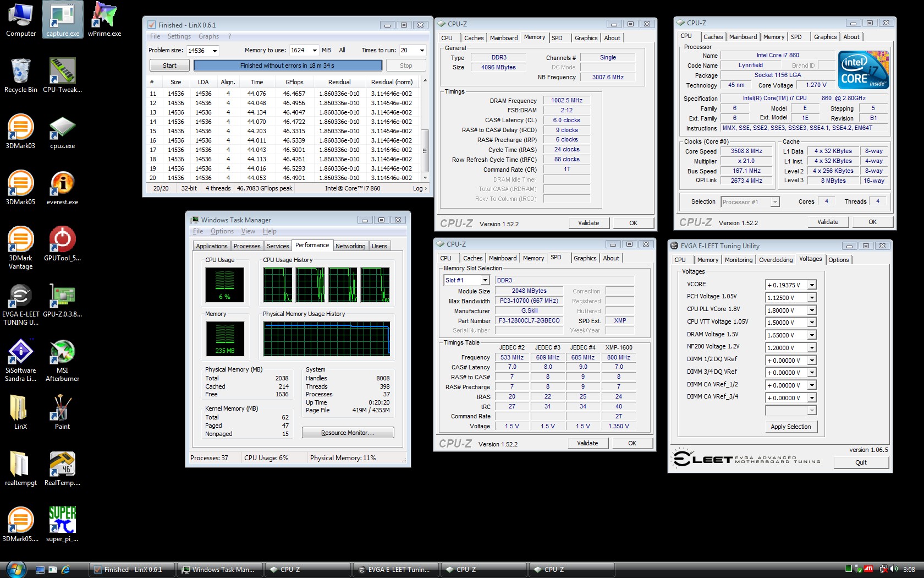Expand the VCORE voltage dropdown
Viewport: 924px width, 578px height.
pos(812,285)
